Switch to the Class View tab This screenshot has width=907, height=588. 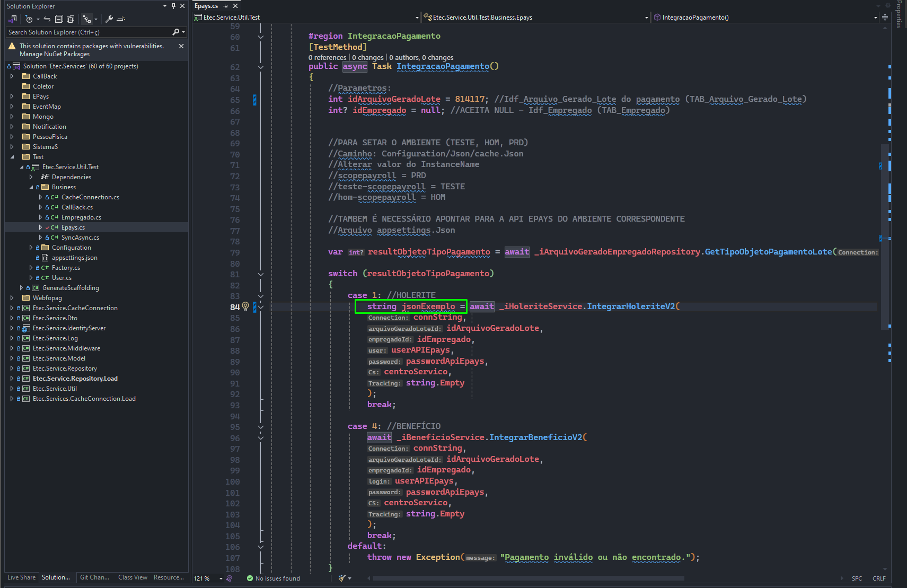133,577
